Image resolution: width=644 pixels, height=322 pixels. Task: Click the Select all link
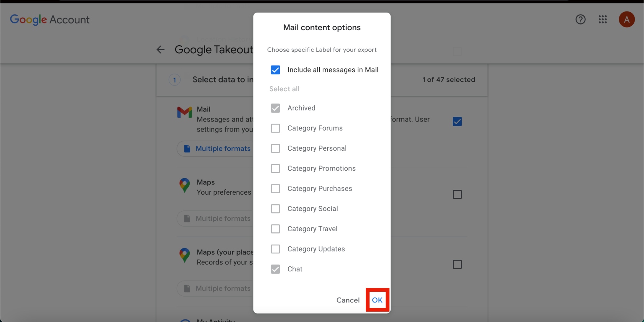click(284, 89)
